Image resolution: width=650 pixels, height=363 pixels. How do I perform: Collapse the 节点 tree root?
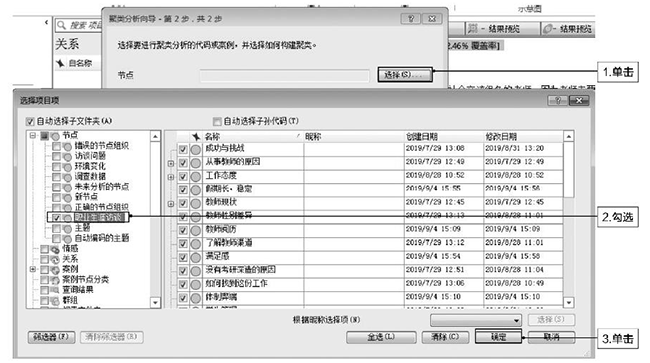[x=33, y=136]
